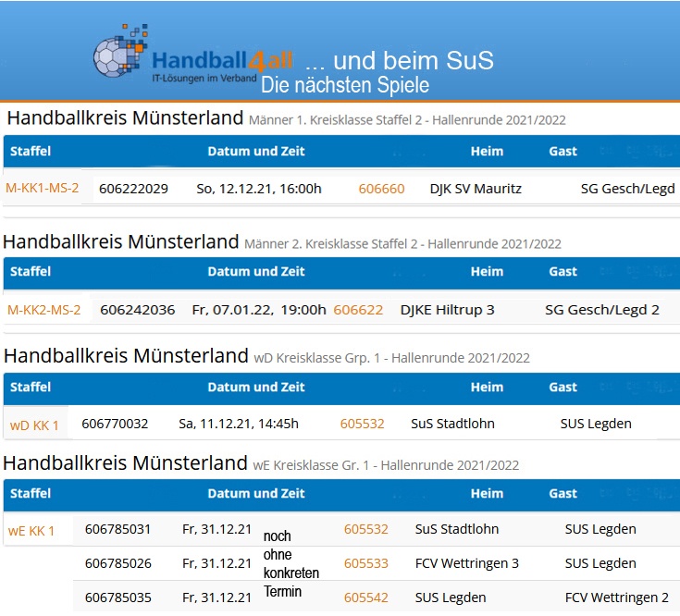Click guest team SG Gesch/Legd 2
The image size is (680, 616).
coord(602,310)
